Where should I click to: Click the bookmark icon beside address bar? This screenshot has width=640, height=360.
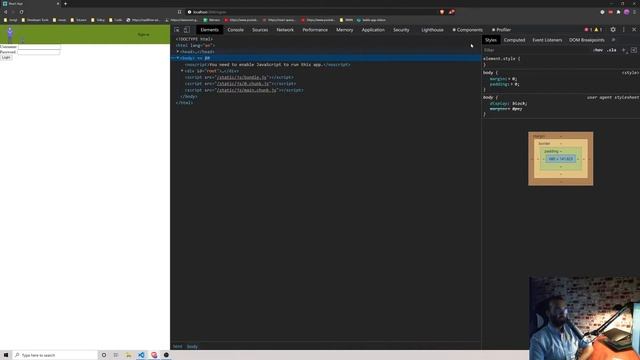click(x=180, y=12)
